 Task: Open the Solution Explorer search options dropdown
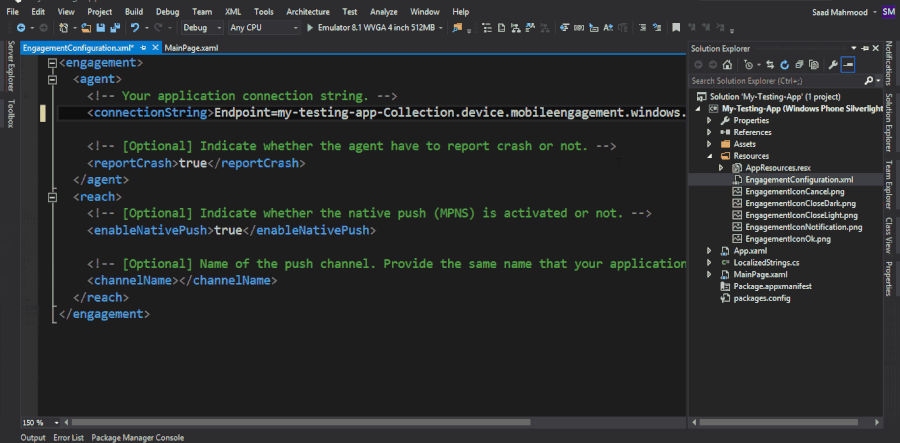[x=878, y=81]
